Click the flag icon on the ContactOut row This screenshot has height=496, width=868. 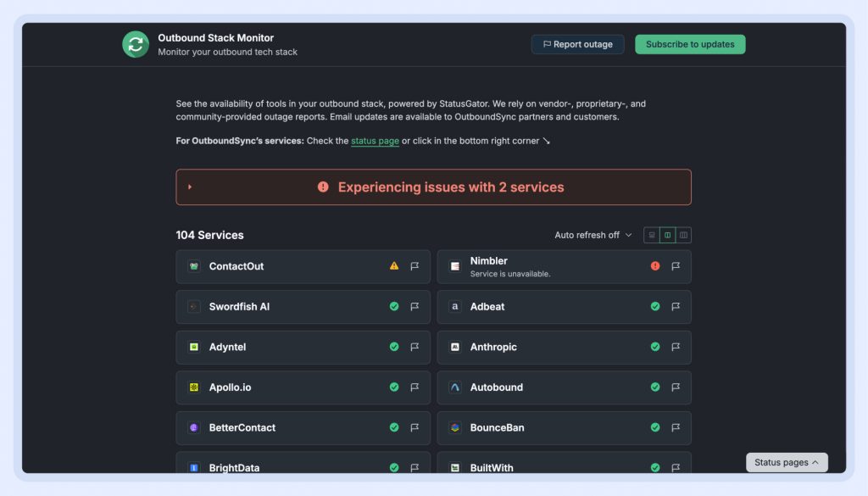pos(415,266)
